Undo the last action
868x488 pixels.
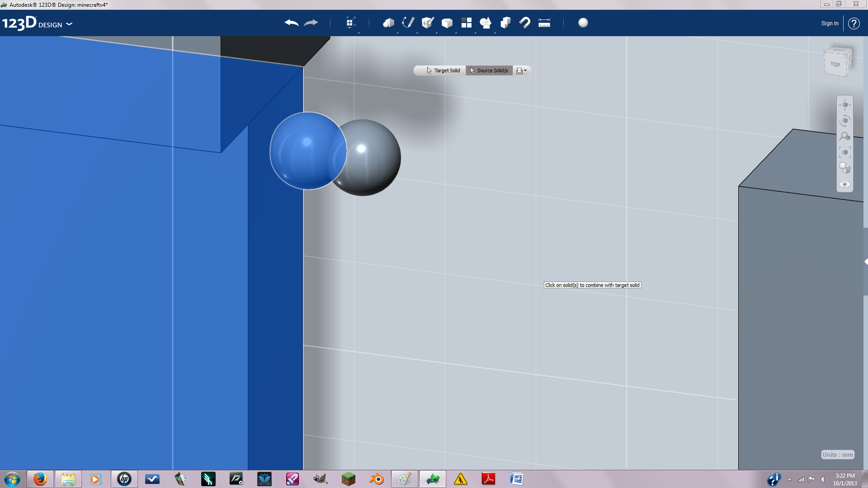click(292, 23)
